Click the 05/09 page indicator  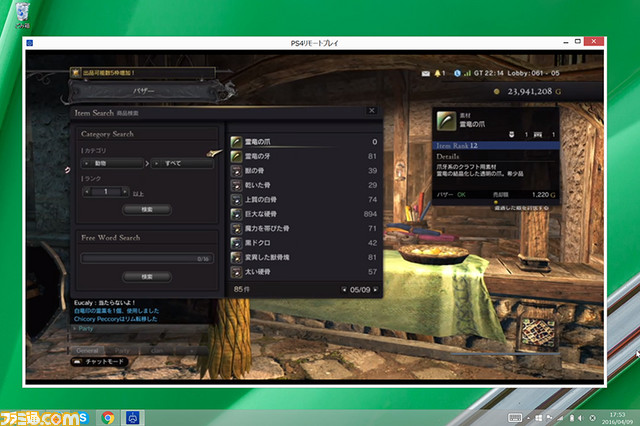(x=360, y=290)
